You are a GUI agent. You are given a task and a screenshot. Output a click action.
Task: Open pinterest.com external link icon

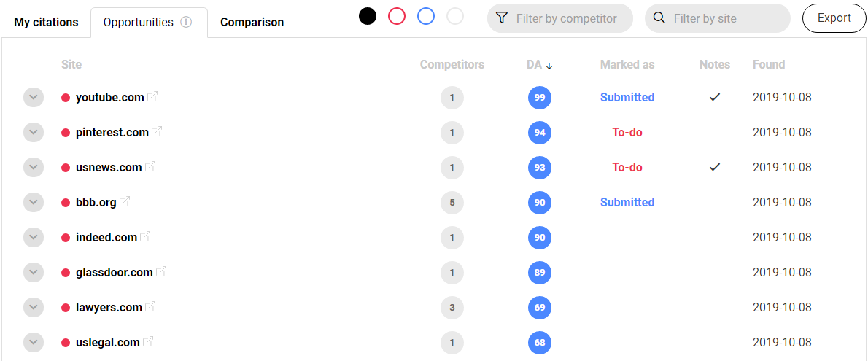[x=157, y=132]
